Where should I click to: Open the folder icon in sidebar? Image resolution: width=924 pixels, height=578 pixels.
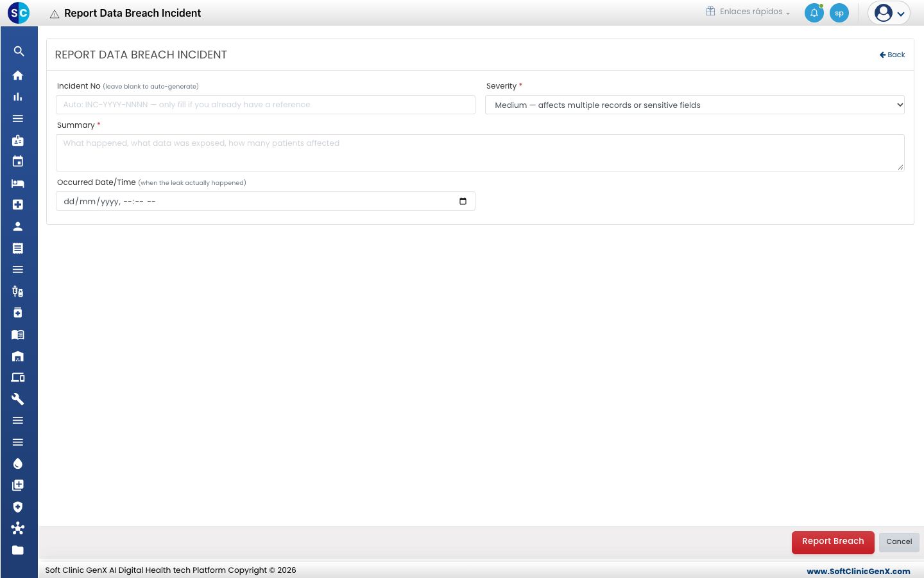tap(18, 550)
